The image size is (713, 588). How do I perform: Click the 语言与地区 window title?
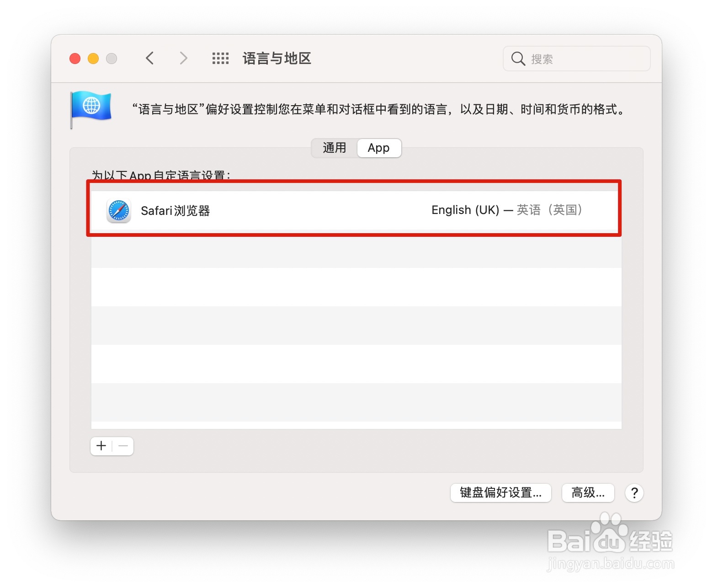[x=277, y=58]
